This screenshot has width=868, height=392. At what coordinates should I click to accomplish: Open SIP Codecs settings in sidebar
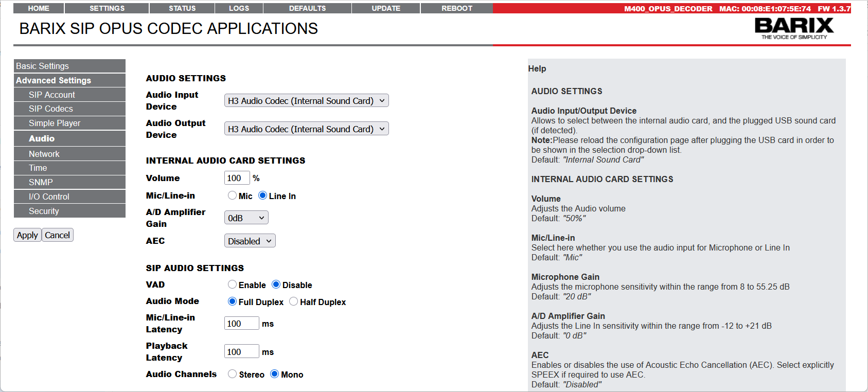(69, 109)
